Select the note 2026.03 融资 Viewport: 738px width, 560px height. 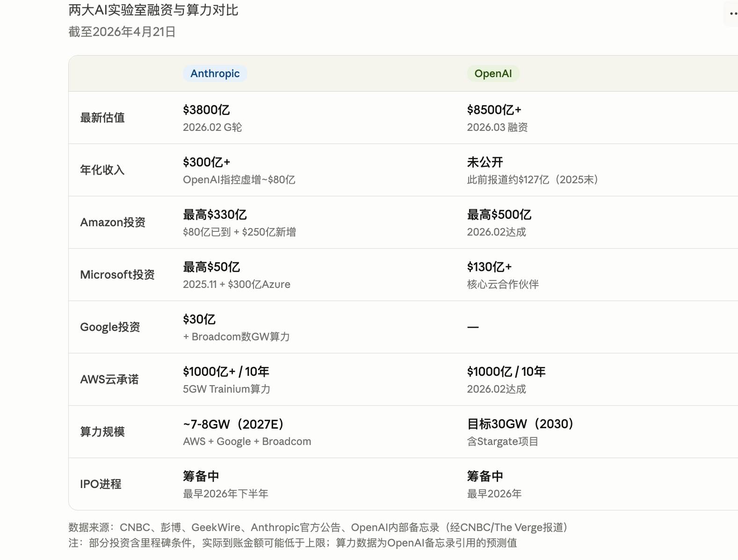point(497,127)
